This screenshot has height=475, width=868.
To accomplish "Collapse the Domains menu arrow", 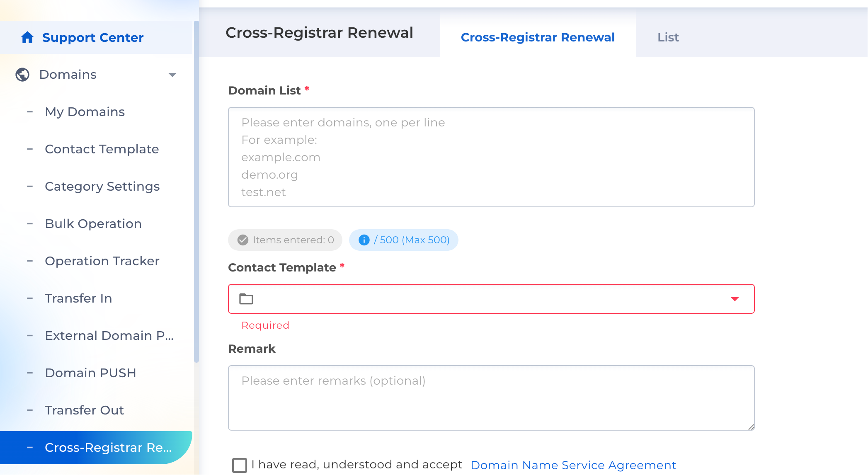I will point(172,75).
